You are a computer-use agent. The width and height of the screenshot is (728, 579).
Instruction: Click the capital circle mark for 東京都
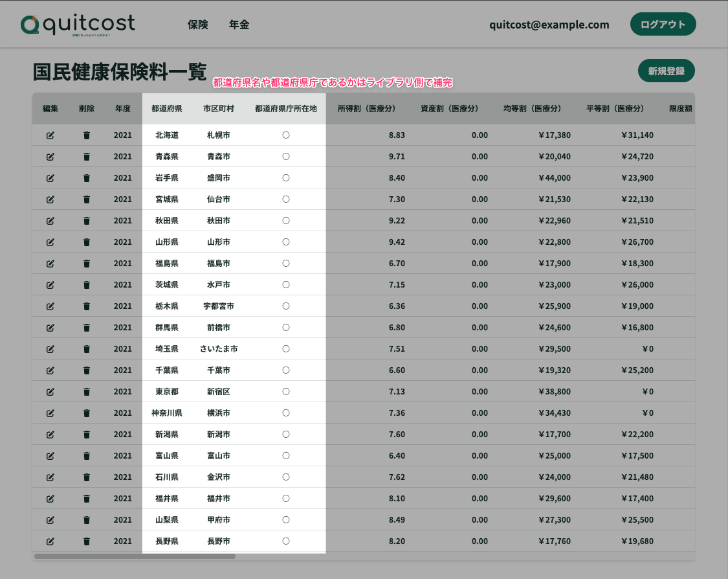tap(286, 392)
